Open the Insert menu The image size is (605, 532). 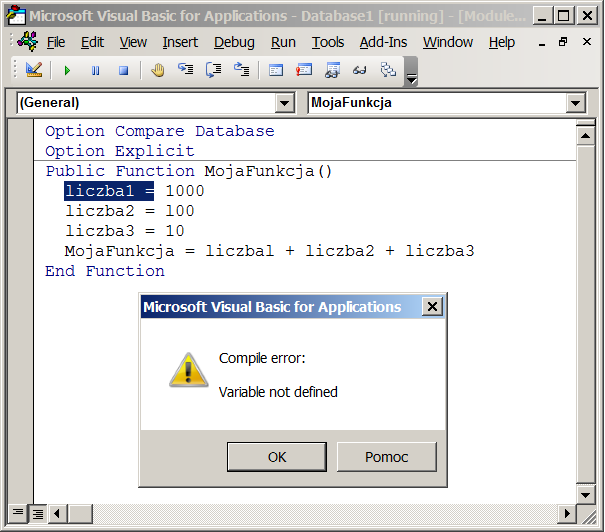click(180, 42)
